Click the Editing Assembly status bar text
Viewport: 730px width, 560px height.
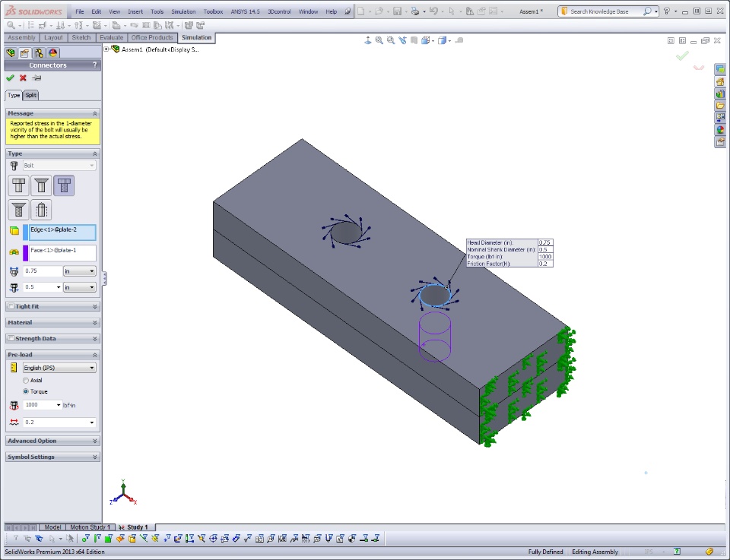595,552
